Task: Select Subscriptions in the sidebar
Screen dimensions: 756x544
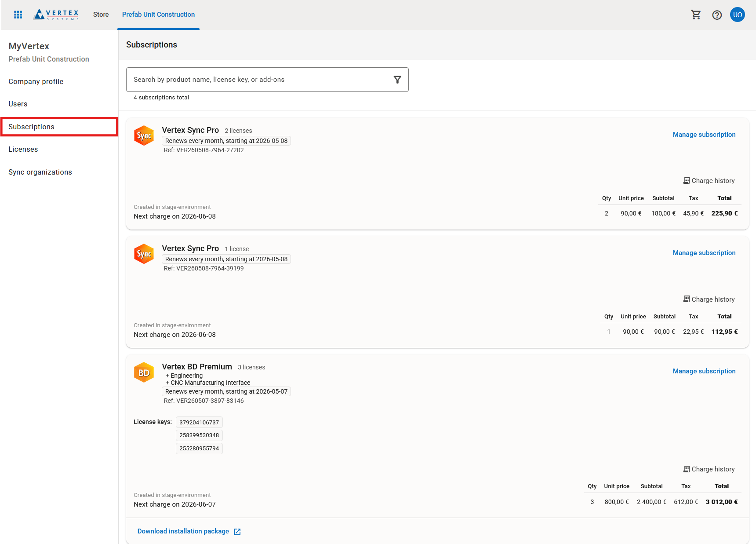Action: pos(59,127)
